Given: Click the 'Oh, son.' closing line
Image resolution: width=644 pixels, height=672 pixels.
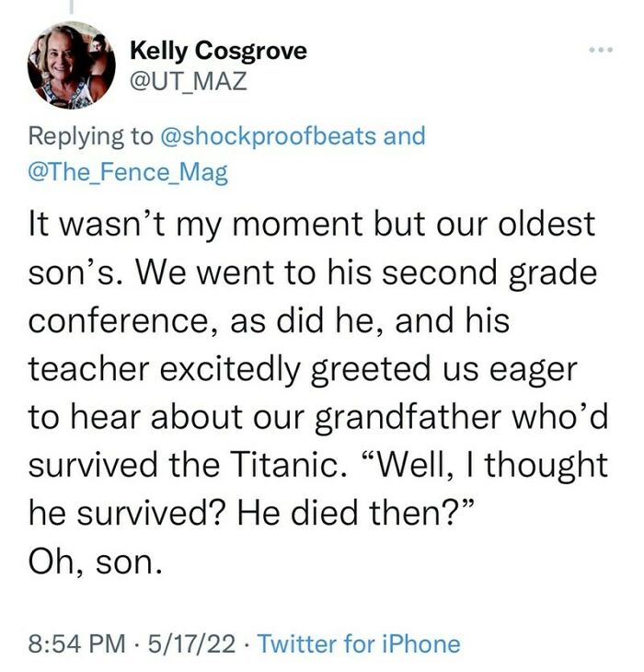Looking at the screenshot, I should (96, 560).
